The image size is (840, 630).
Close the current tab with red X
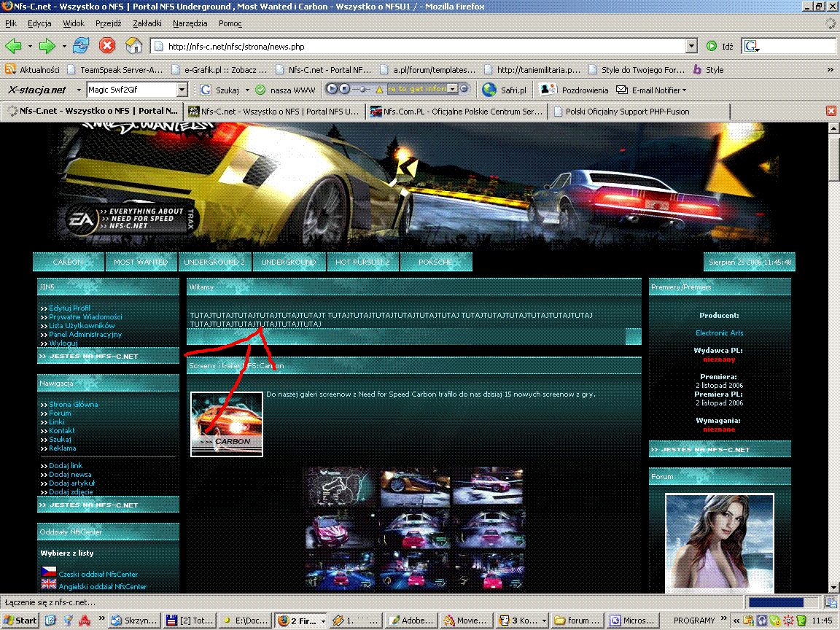point(831,111)
